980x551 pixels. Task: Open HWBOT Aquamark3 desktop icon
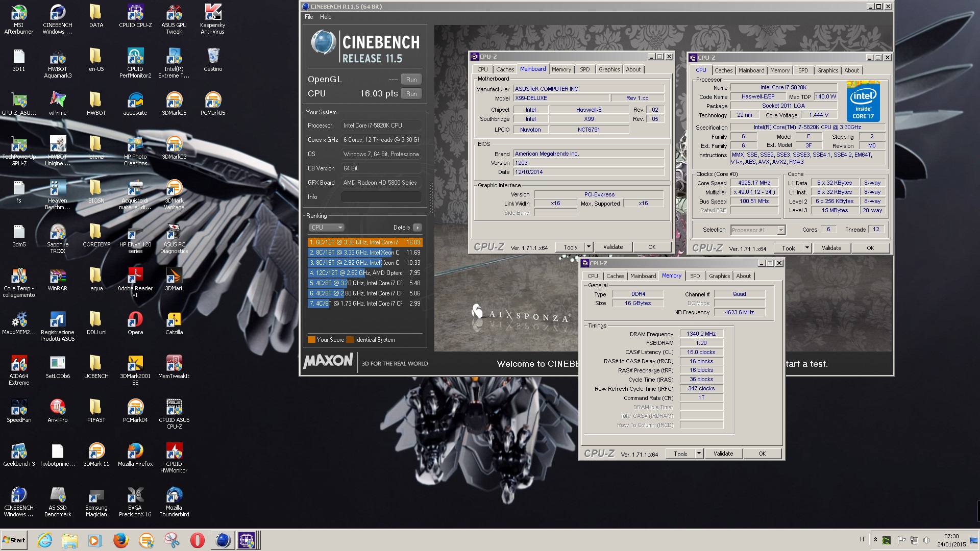(58, 63)
